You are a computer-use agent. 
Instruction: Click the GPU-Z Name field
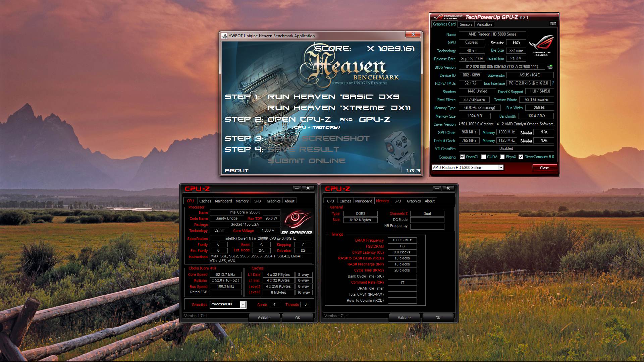pos(492,34)
